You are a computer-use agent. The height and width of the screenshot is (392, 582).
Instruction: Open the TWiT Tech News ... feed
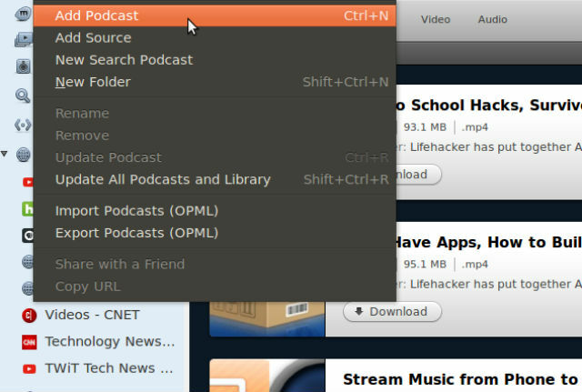click(109, 368)
